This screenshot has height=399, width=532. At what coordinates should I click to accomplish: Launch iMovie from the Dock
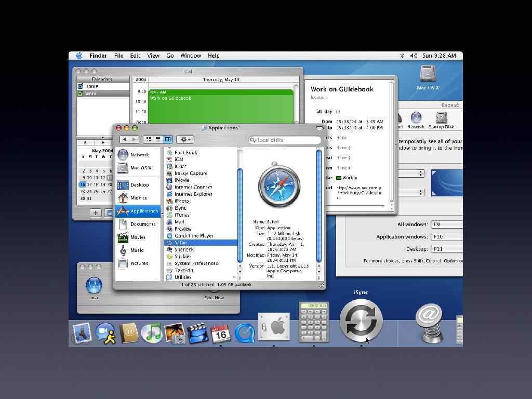pyautogui.click(x=198, y=333)
